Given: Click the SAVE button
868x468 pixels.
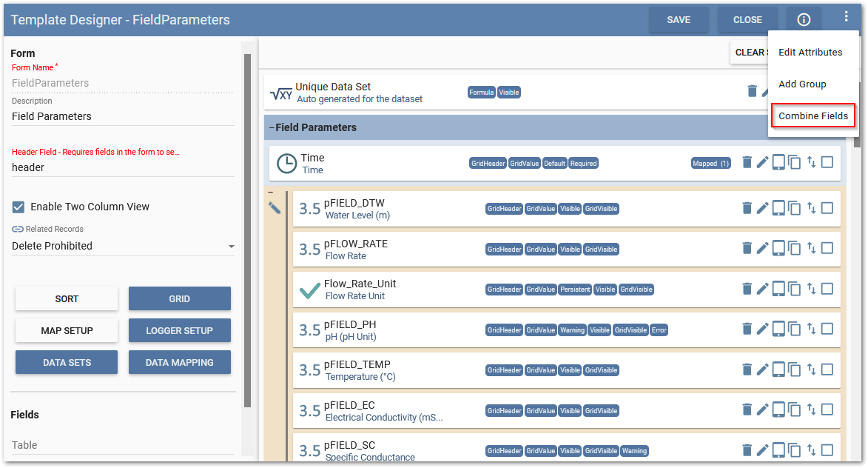Looking at the screenshot, I should click(679, 20).
